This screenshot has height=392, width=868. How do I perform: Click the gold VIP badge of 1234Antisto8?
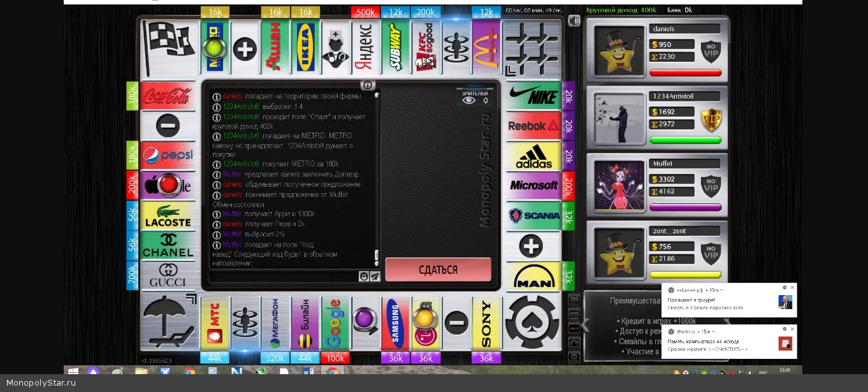pyautogui.click(x=711, y=119)
